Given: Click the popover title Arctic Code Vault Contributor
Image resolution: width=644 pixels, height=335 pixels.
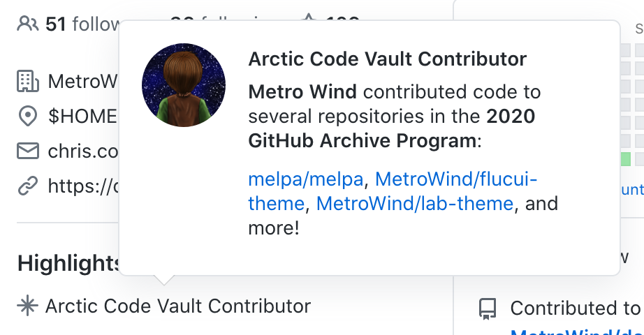Looking at the screenshot, I should pos(387,59).
